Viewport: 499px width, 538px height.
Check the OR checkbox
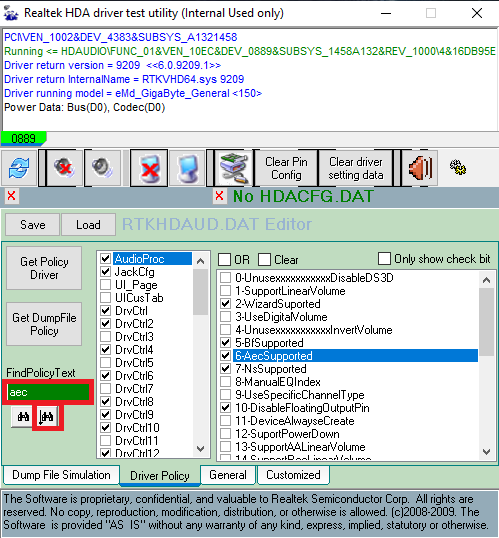[224, 259]
